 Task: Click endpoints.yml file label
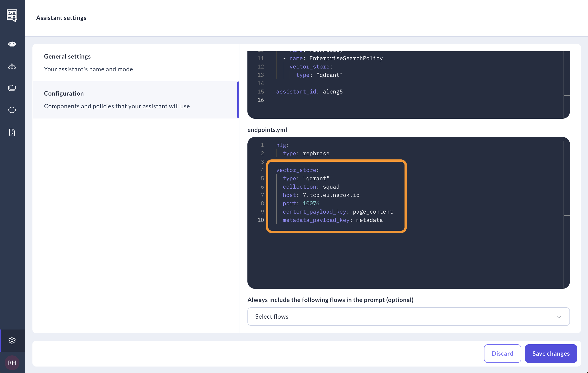267,129
